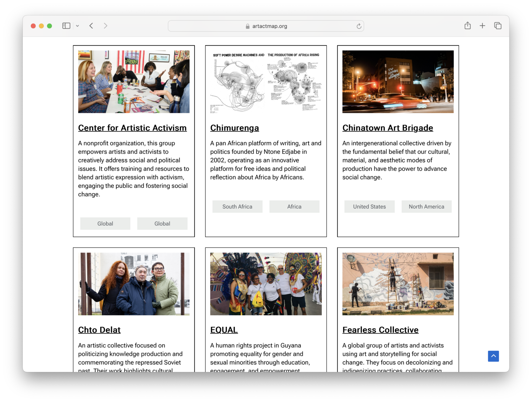
Task: Click the EQUAL carnival group photo
Action: pos(266,284)
